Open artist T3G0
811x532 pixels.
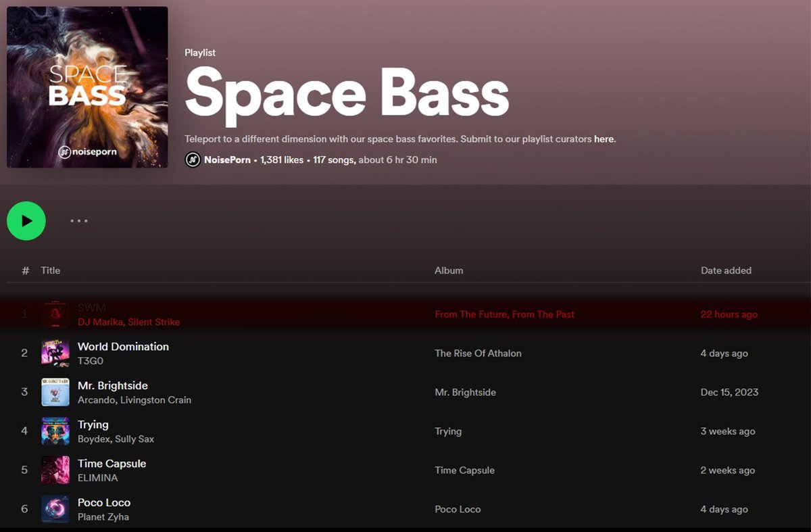click(91, 361)
